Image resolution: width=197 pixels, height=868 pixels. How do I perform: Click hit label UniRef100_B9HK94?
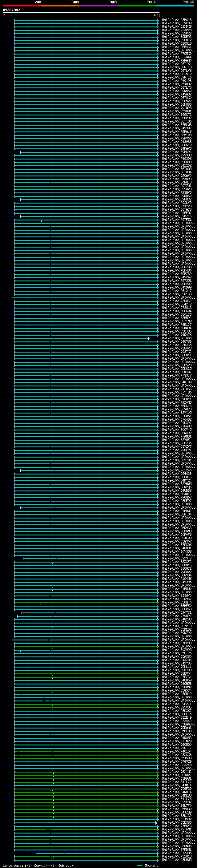point(176,152)
